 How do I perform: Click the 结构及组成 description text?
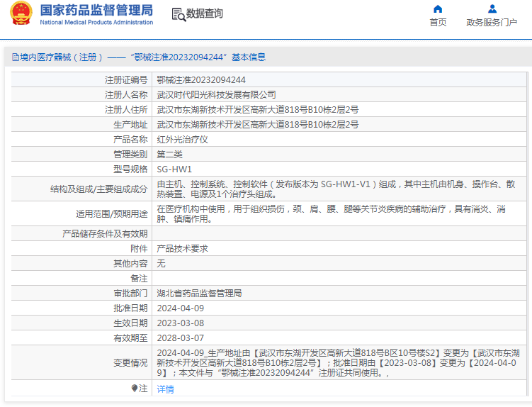click(x=336, y=189)
